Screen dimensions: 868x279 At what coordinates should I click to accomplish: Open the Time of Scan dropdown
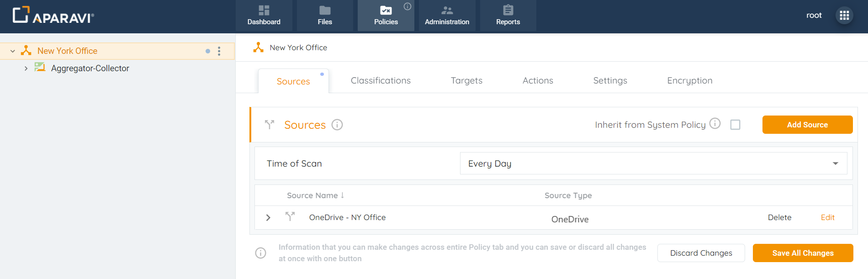click(x=653, y=163)
